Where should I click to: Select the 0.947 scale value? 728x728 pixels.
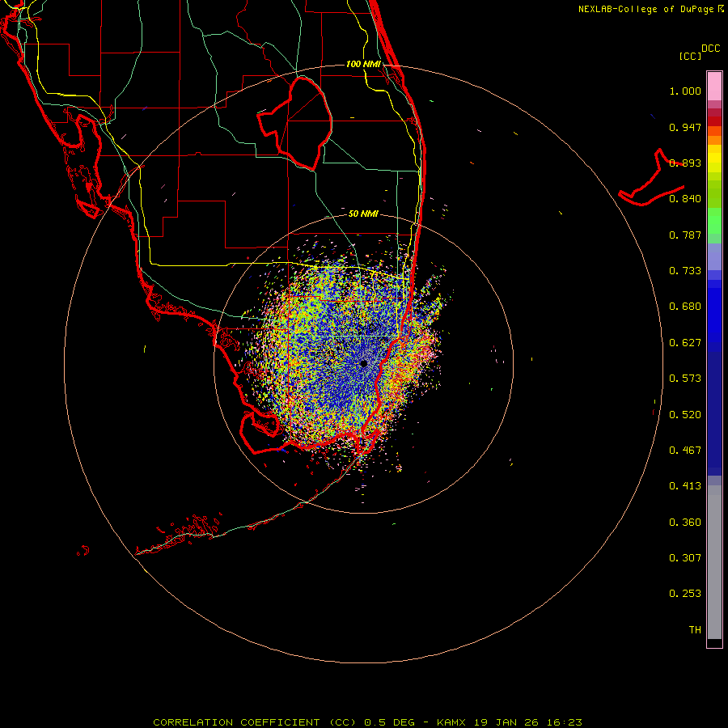(x=685, y=127)
